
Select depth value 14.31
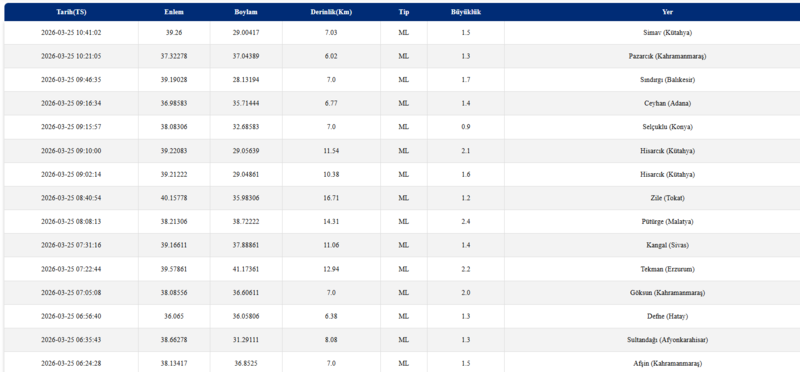[x=331, y=222]
